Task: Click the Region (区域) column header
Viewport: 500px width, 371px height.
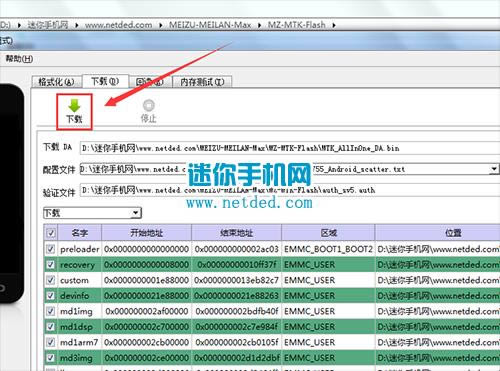Action: tap(328, 233)
